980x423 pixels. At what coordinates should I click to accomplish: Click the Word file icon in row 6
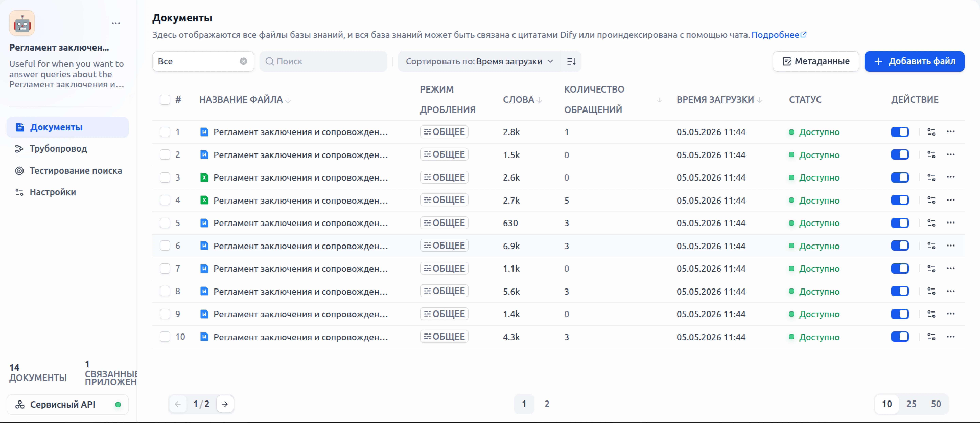point(204,246)
